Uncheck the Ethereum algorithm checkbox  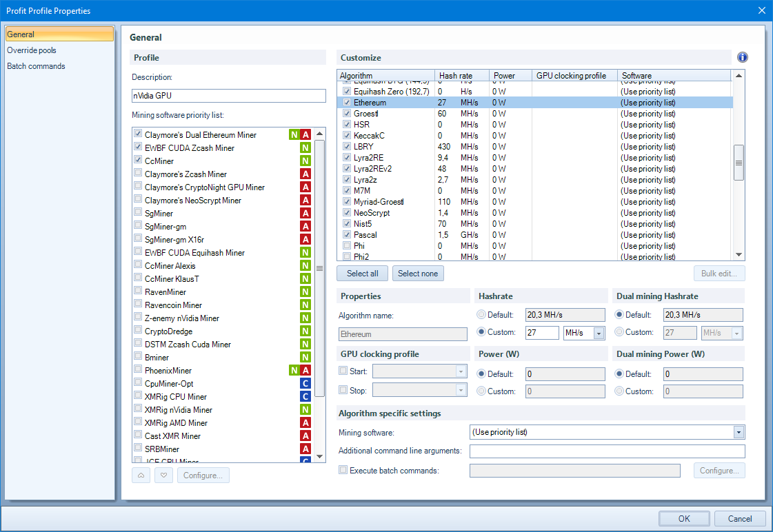[347, 103]
